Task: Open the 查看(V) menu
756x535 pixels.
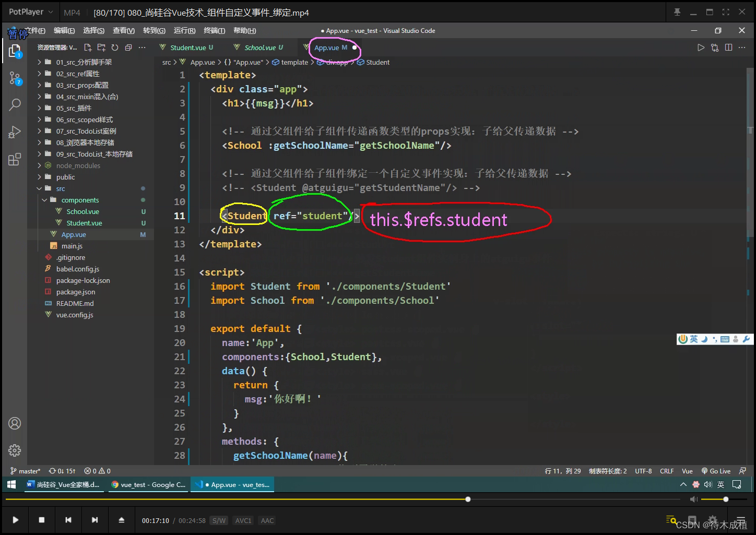Action: (124, 31)
